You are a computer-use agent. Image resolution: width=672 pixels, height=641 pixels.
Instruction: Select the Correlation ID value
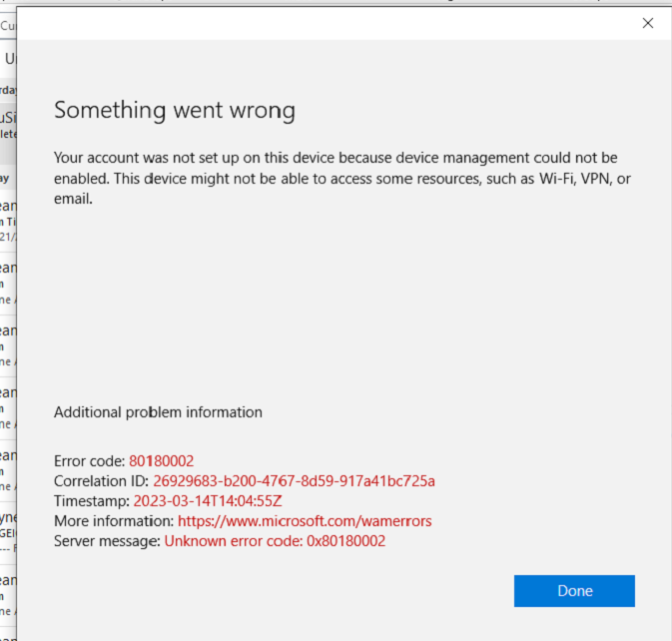click(294, 481)
